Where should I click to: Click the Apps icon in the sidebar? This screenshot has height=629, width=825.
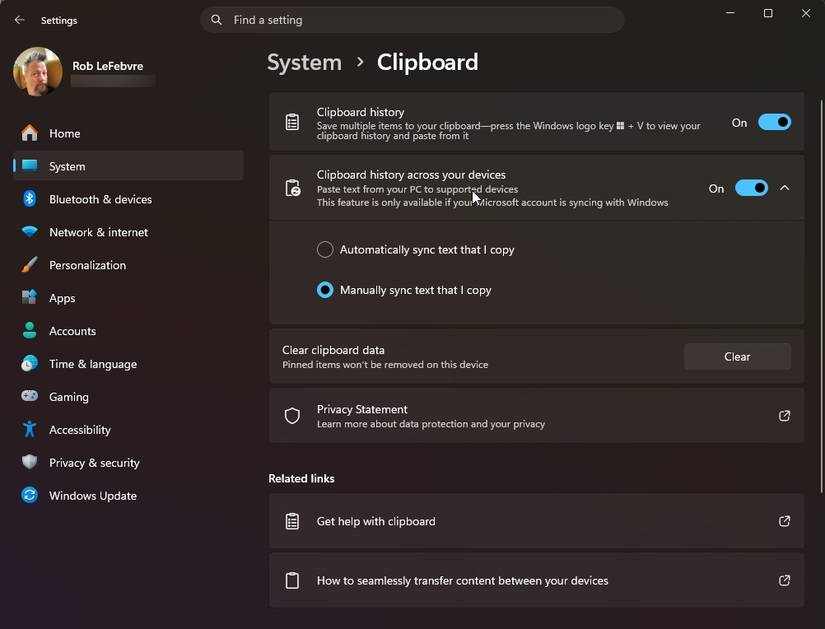tap(28, 297)
